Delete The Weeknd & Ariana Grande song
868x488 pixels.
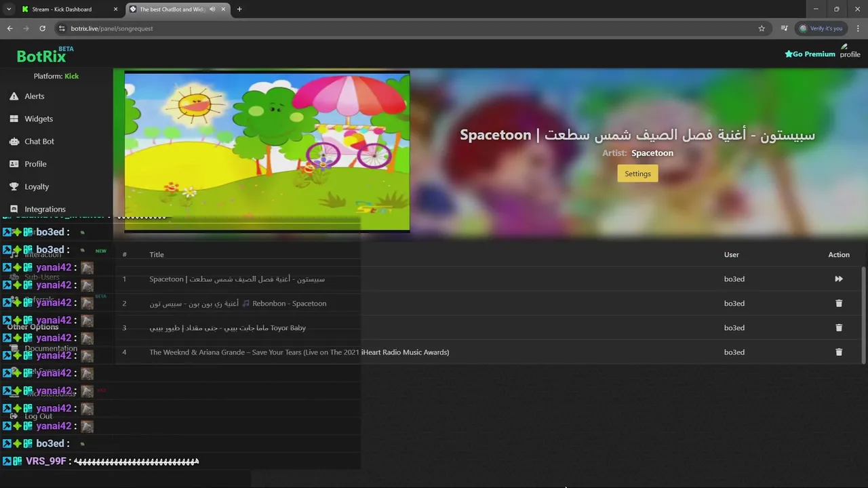pos(839,352)
